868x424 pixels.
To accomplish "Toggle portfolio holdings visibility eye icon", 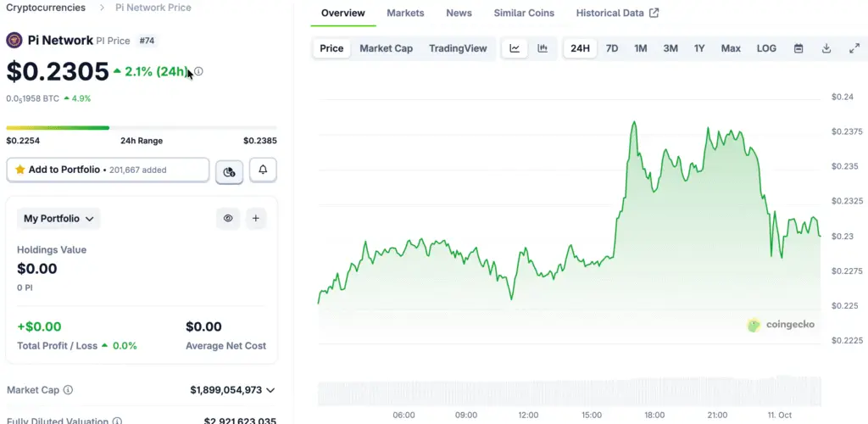I will pyautogui.click(x=228, y=218).
